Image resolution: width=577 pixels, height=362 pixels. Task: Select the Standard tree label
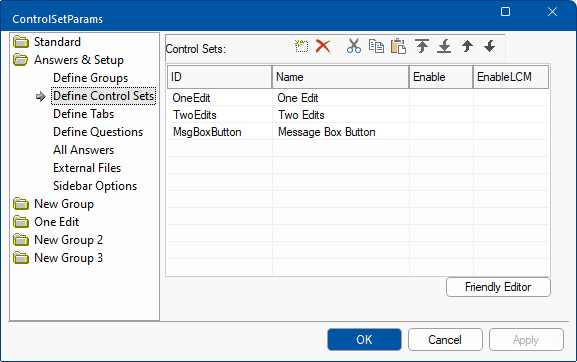(x=57, y=42)
